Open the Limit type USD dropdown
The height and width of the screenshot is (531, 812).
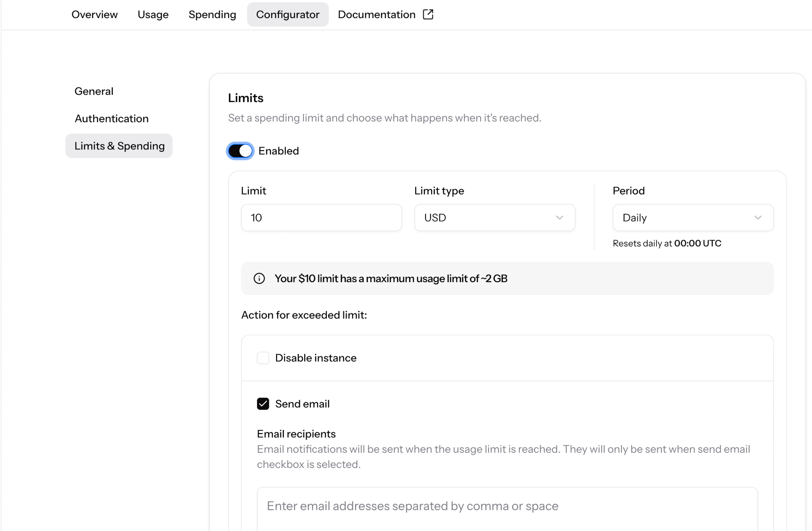click(x=495, y=217)
